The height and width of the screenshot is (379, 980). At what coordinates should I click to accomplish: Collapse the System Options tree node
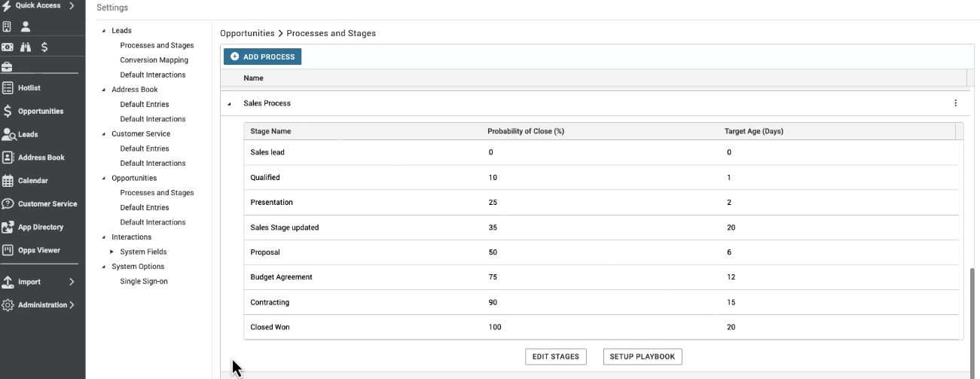click(x=103, y=267)
